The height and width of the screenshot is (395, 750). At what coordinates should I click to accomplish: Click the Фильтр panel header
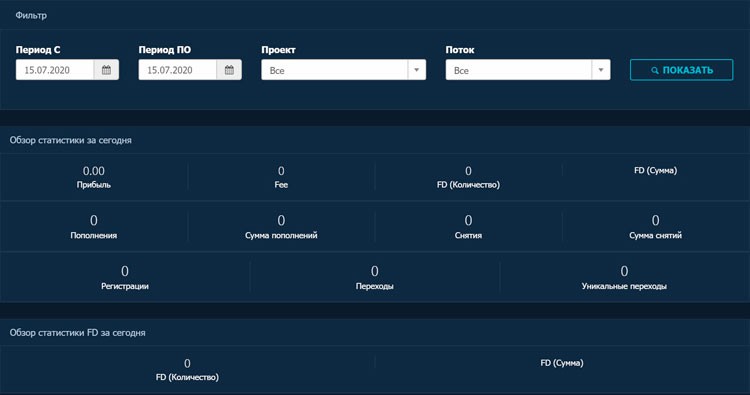(x=31, y=15)
